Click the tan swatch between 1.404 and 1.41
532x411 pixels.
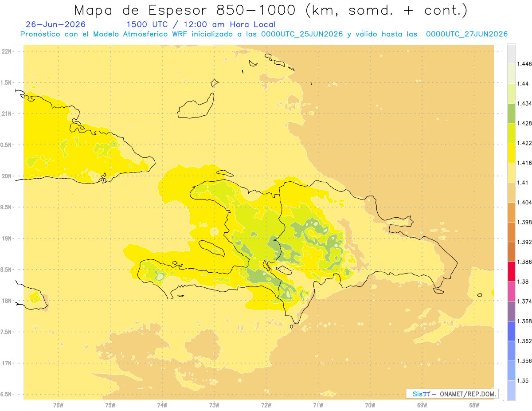point(511,192)
